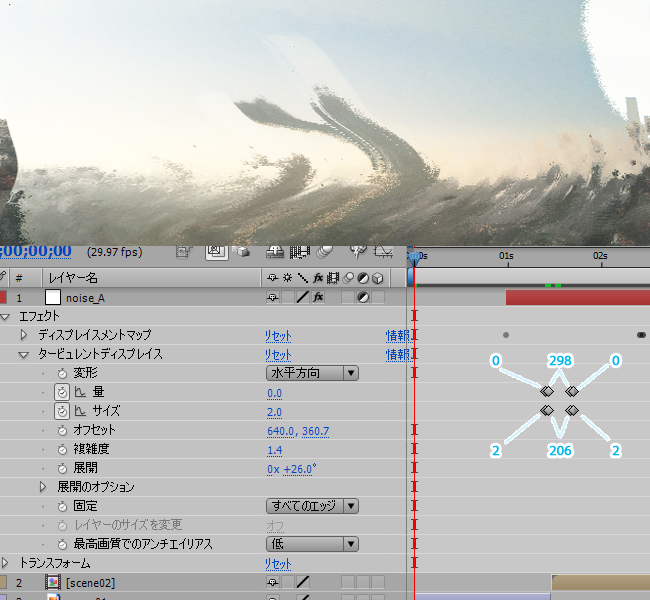650x600 pixels.
Task: Expand the ディスプレイスメントマップ effect
Action: (x=24, y=335)
